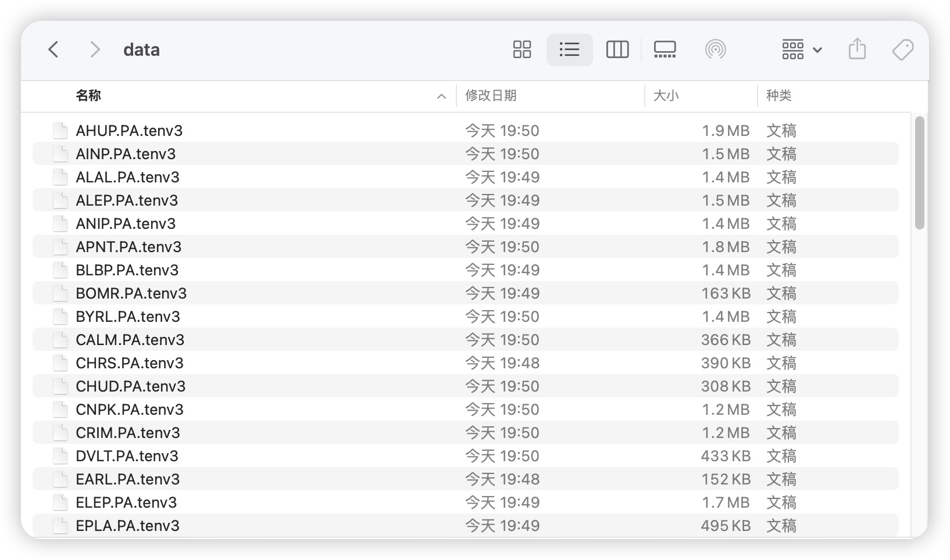Screen dimensions: 950x560
Task: Click the 1.7 MB size of ELEP.PA.tenv3
Action: (726, 502)
